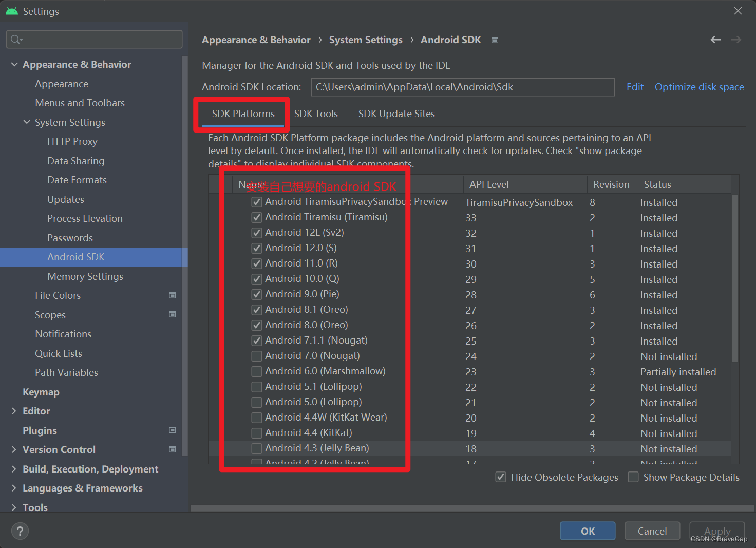This screenshot has height=548, width=756.
Task: Expand Languages & Frameworks section
Action: pos(14,488)
